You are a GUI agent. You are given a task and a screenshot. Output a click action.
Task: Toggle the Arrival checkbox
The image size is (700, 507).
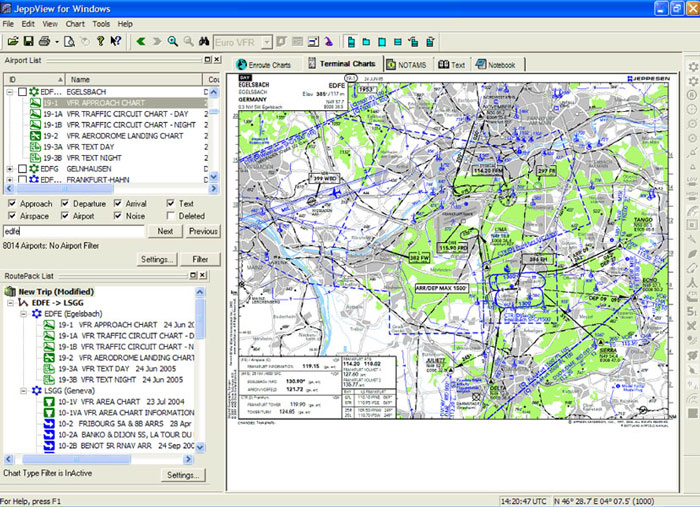(118, 203)
